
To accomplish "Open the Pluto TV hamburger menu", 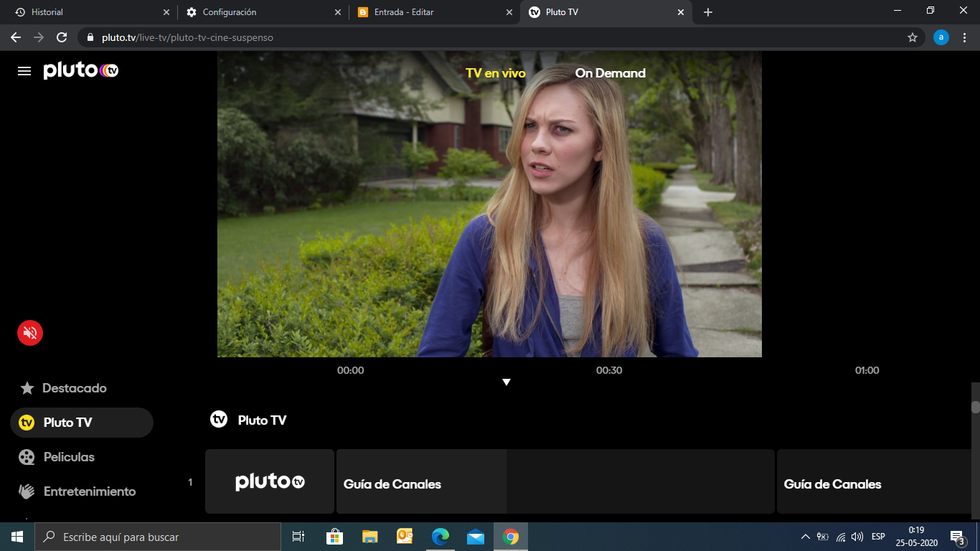I will click(24, 71).
